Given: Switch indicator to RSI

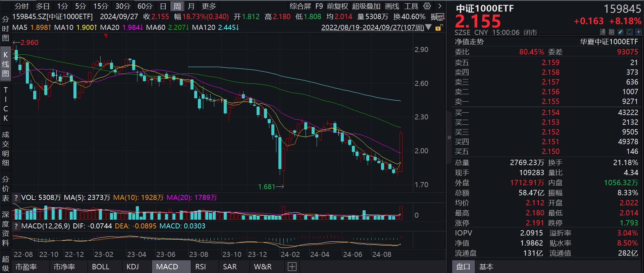Looking at the screenshot, I should [x=201, y=267].
